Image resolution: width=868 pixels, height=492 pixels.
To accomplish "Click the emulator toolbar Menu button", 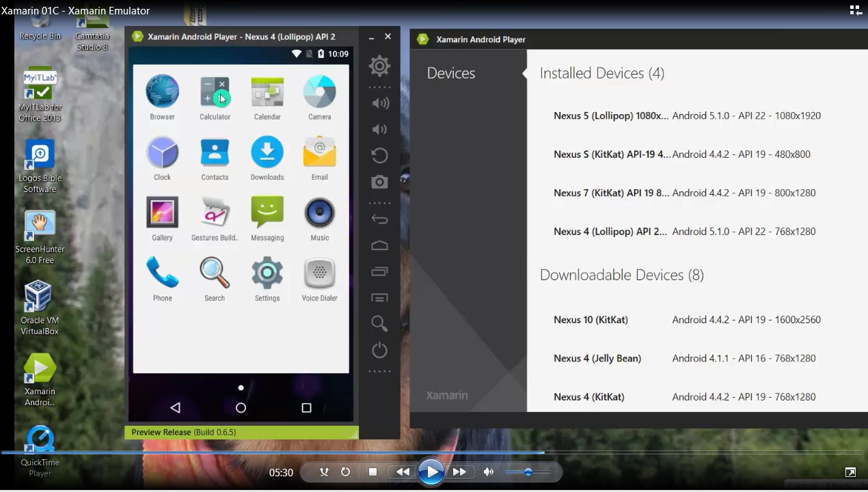I will tap(379, 298).
